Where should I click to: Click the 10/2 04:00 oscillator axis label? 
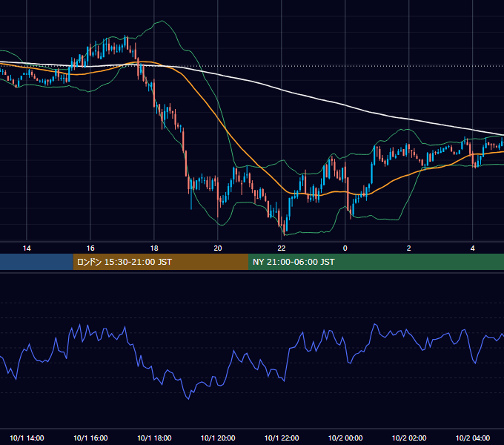(472, 438)
